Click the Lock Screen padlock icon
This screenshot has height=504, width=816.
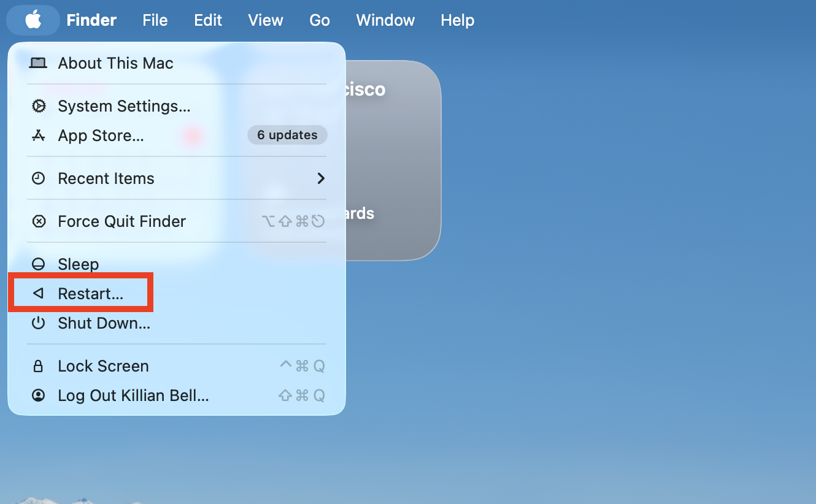(38, 365)
